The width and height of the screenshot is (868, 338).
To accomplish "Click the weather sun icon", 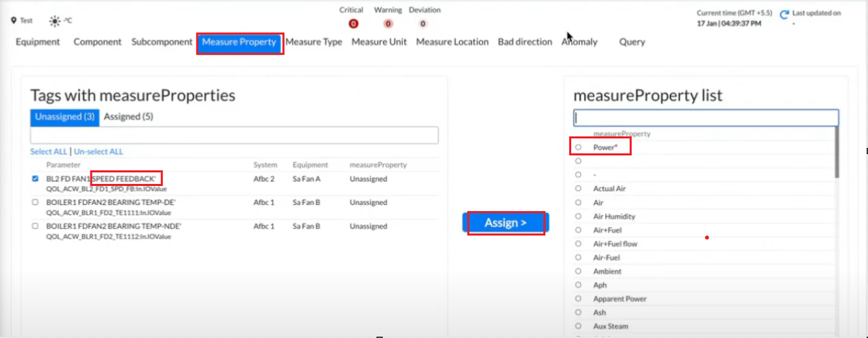I will pos(54,21).
